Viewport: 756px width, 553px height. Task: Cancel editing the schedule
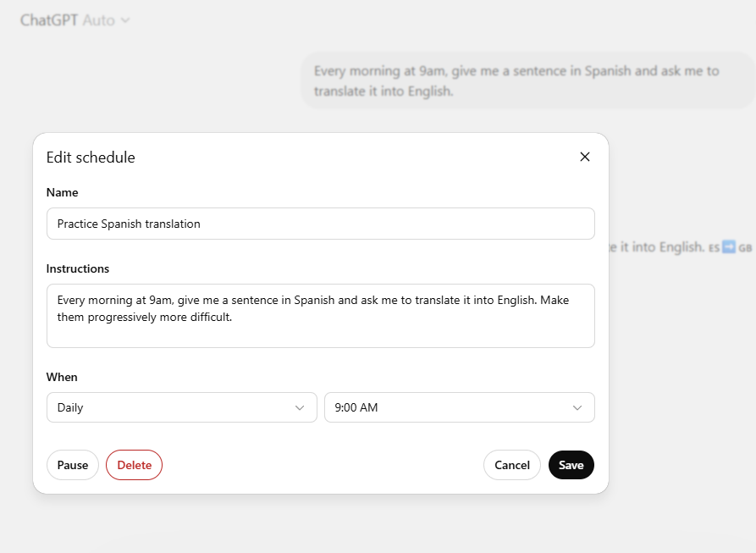tap(511, 465)
